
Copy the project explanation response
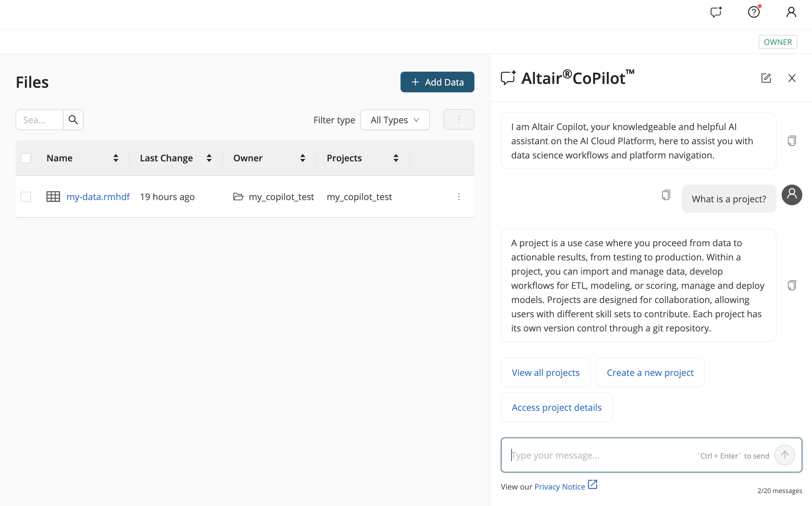click(x=792, y=285)
